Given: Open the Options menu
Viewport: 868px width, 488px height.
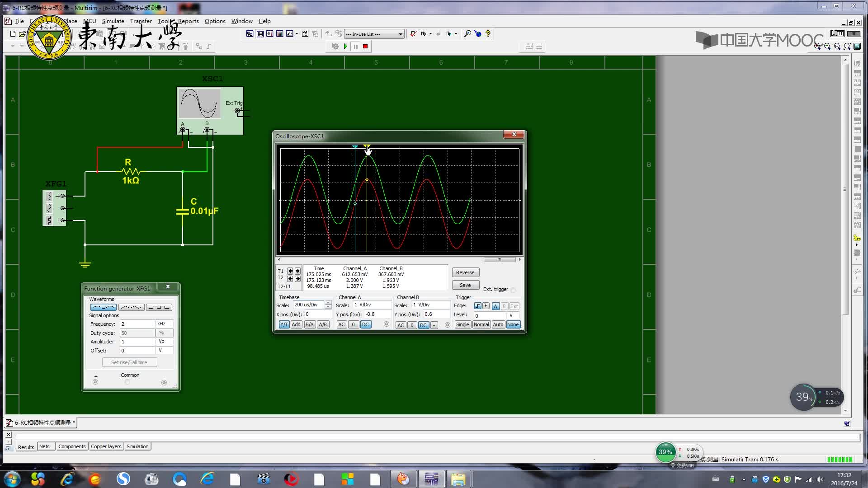Looking at the screenshot, I should click(x=215, y=21).
